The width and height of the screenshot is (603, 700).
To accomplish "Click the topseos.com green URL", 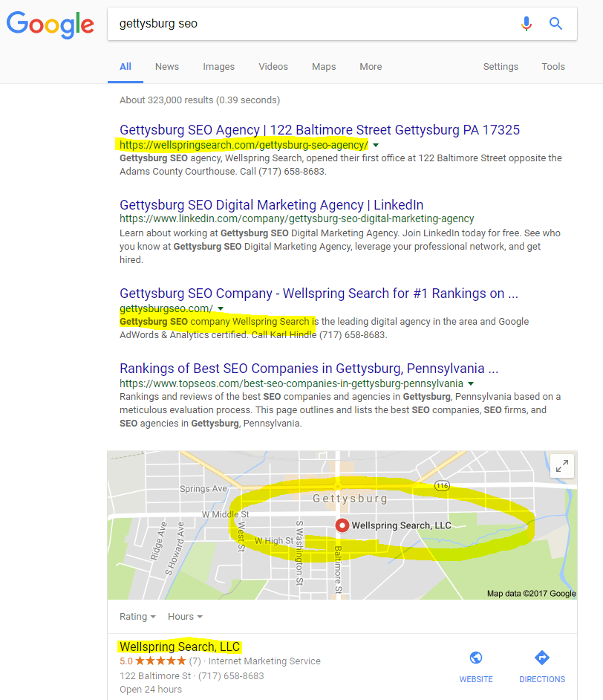I will click(x=291, y=383).
